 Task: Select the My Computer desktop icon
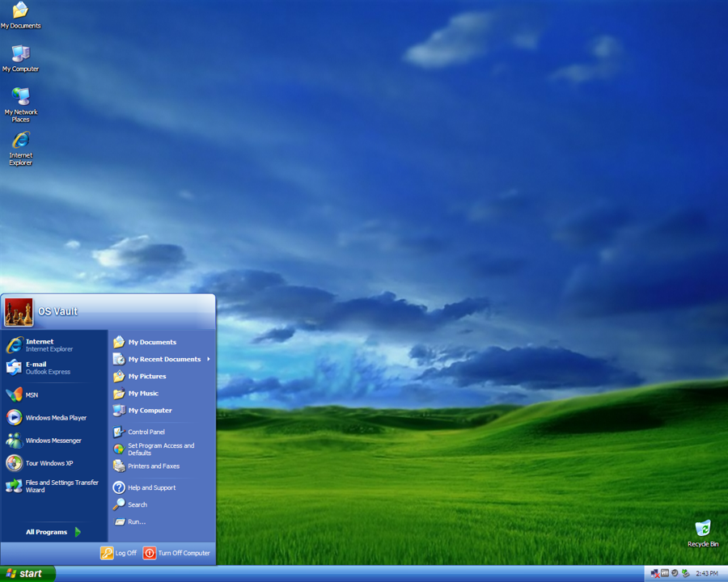tap(20, 59)
